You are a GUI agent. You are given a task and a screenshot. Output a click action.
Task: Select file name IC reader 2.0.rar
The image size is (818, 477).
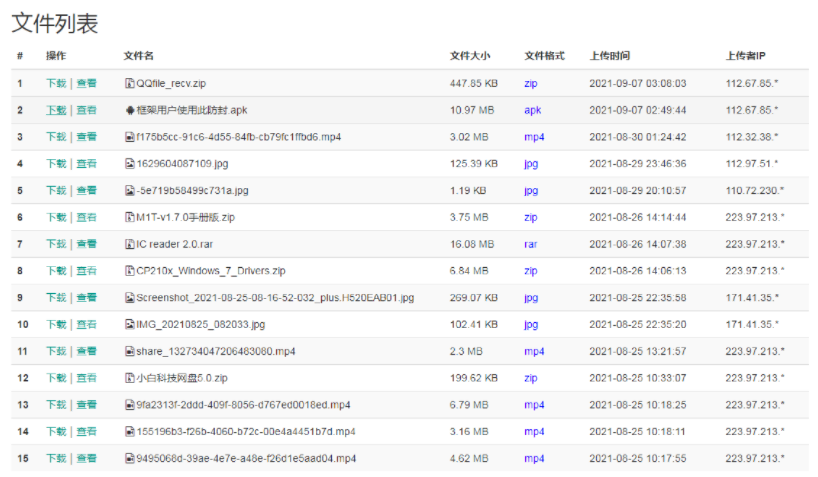174,244
